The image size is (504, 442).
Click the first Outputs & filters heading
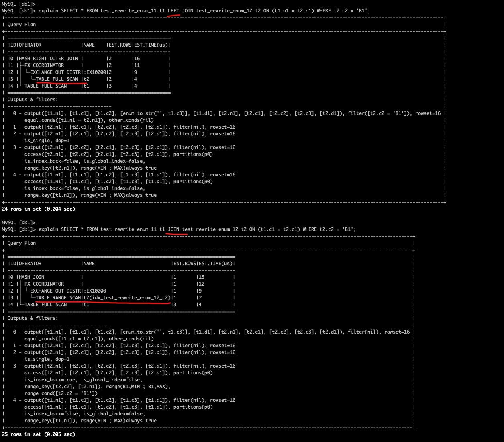[33, 100]
